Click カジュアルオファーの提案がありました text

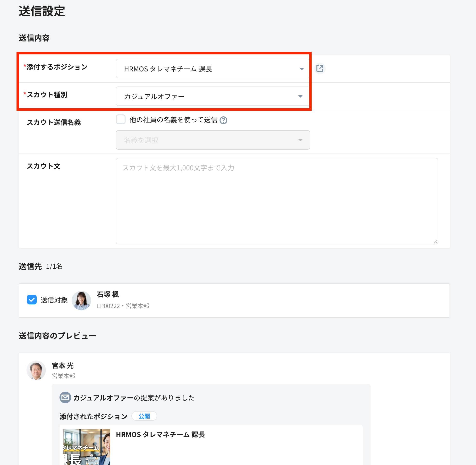point(134,398)
